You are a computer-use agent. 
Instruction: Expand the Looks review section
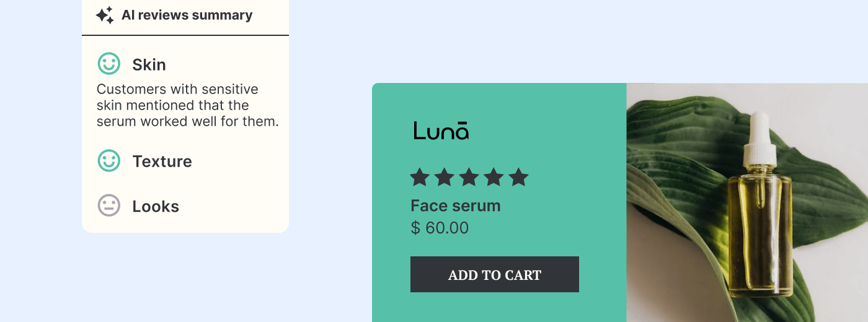[x=156, y=206]
